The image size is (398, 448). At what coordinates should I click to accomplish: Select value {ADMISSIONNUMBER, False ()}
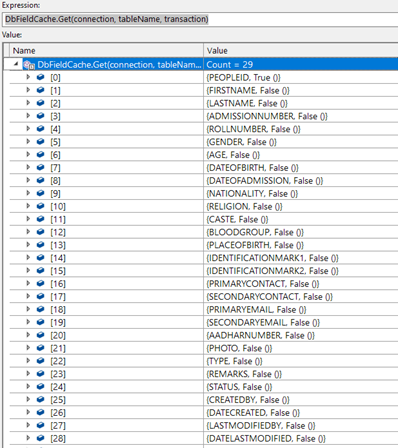coord(267,116)
